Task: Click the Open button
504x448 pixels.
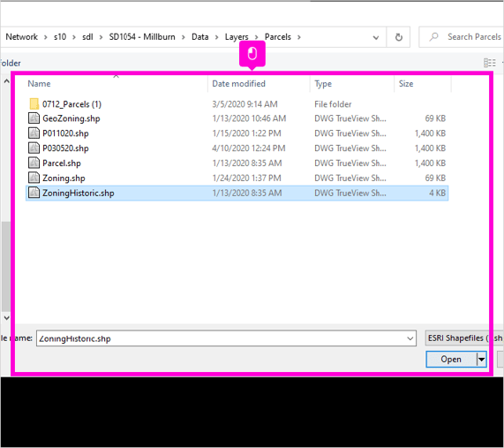Action: tap(451, 359)
